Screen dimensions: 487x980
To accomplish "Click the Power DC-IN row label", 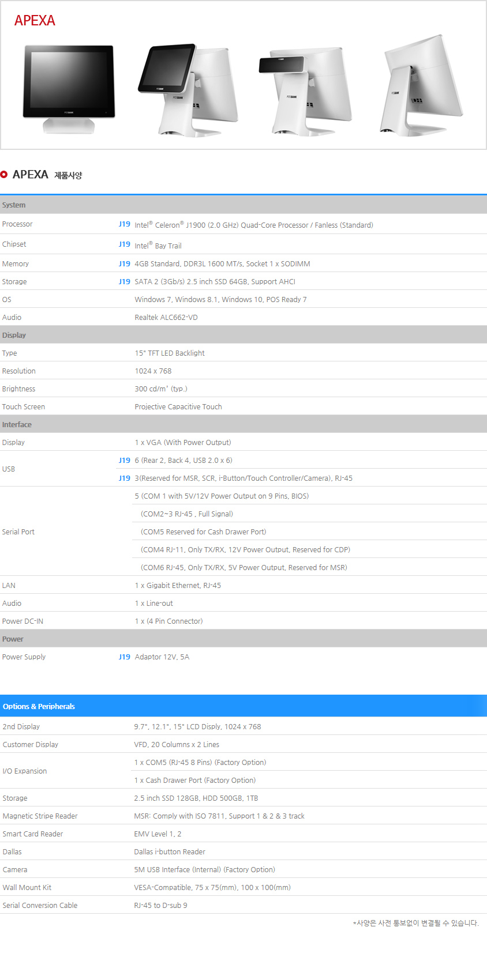I will tap(23, 621).
